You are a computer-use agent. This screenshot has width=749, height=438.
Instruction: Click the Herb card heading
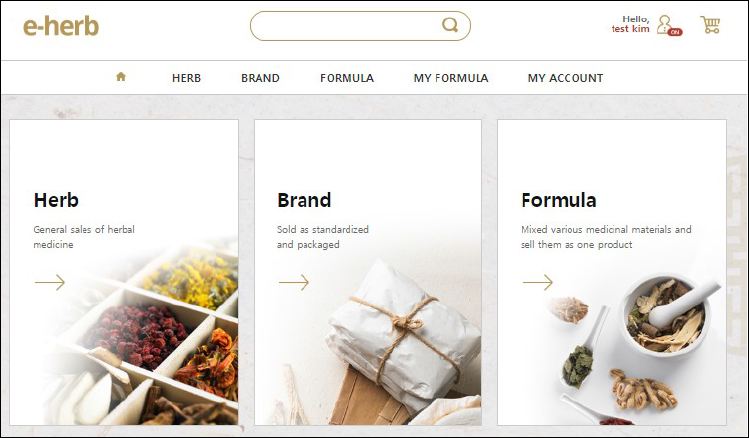pyautogui.click(x=56, y=200)
